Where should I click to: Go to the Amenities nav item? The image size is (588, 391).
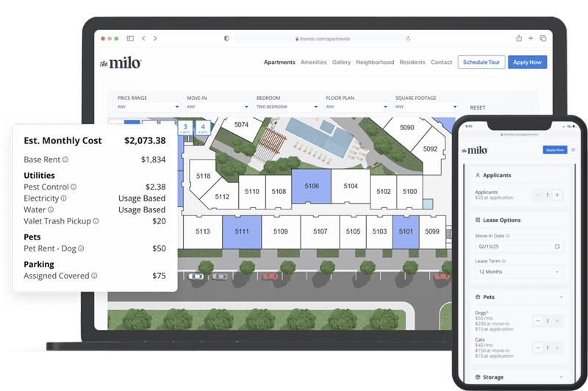point(314,62)
